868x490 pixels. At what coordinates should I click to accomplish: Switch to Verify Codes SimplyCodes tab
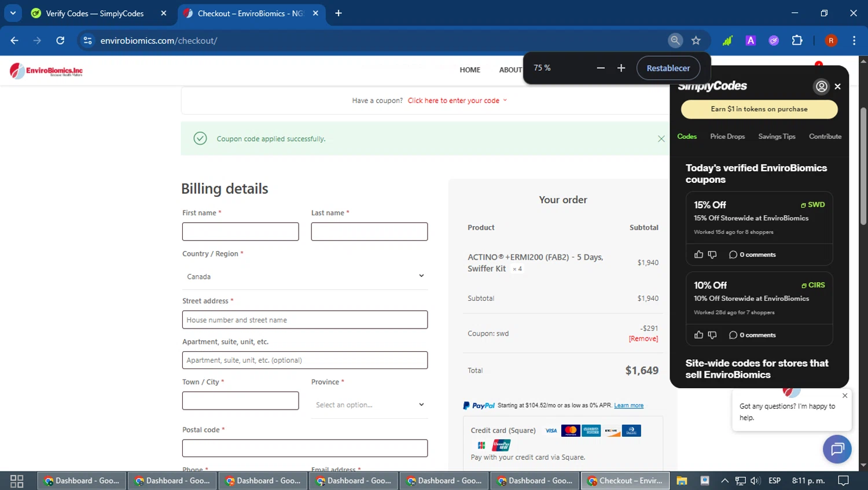pyautogui.click(x=94, y=13)
